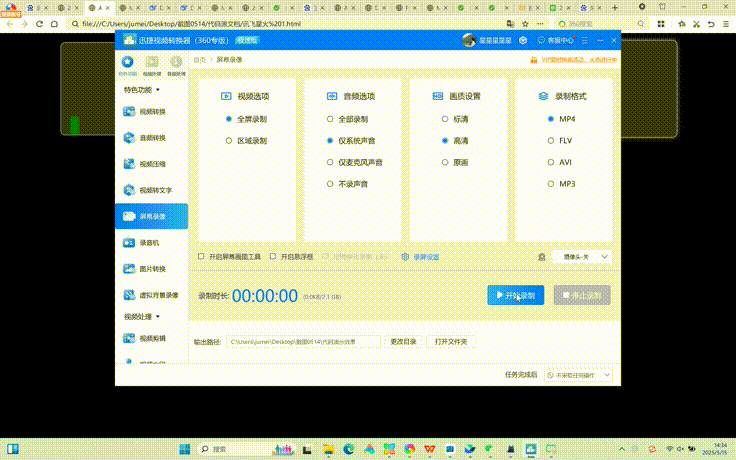The height and width of the screenshot is (460, 736).
Task: Click the 输出路径 path field
Action: (x=303, y=342)
